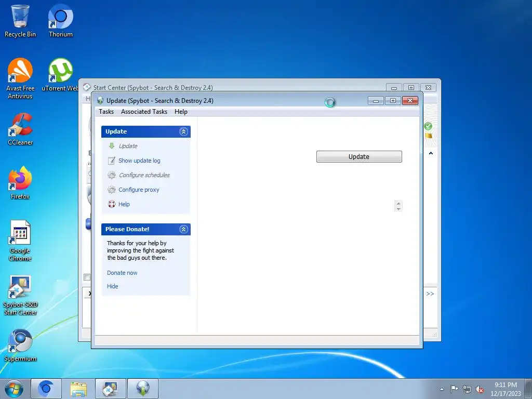This screenshot has height=399, width=532.
Task: Click the greyed Update sidebar link
Action: (128, 146)
